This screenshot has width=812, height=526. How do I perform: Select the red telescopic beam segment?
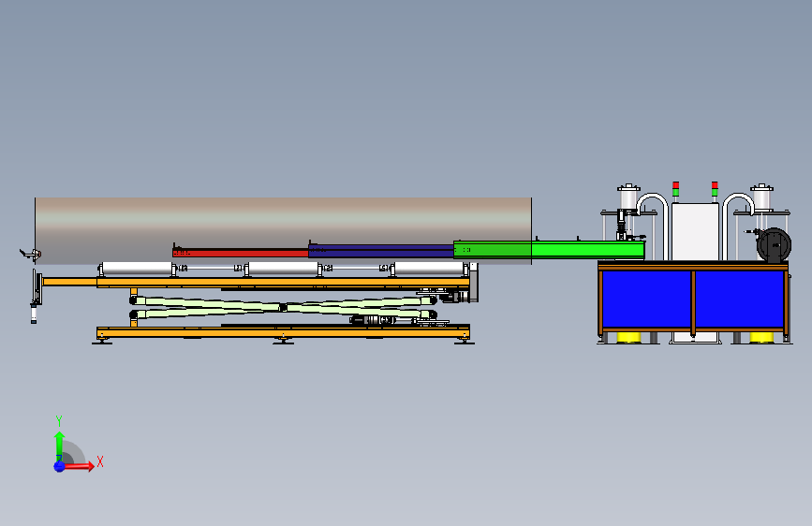click(x=241, y=253)
